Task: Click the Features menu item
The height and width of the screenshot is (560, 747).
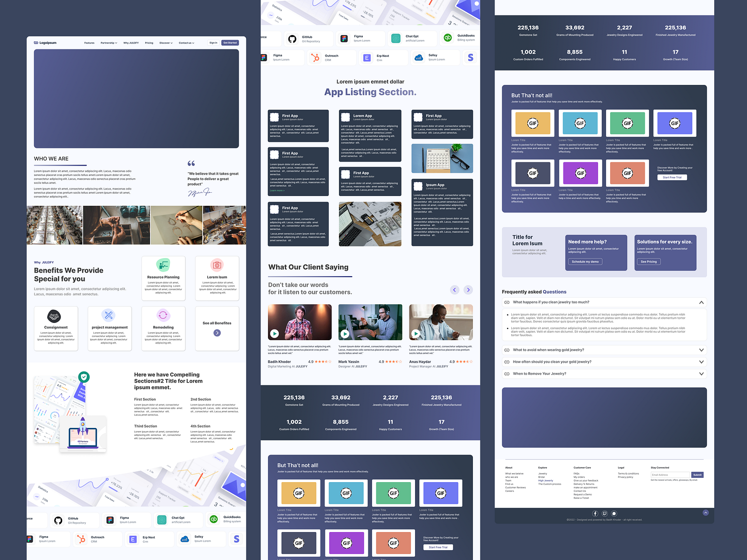Action: click(89, 42)
